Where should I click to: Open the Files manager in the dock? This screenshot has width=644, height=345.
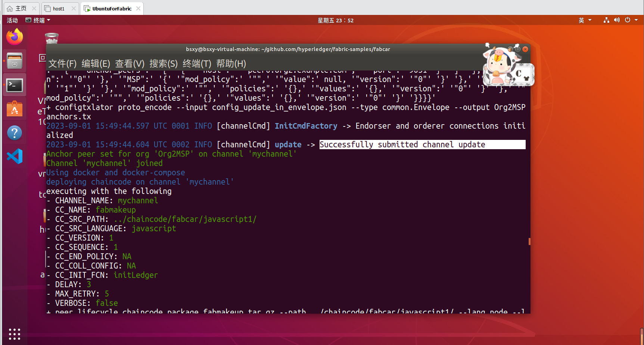tap(15, 61)
